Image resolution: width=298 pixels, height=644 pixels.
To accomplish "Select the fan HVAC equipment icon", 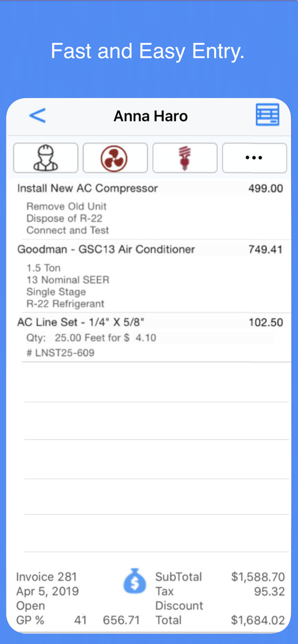I will coord(115,158).
